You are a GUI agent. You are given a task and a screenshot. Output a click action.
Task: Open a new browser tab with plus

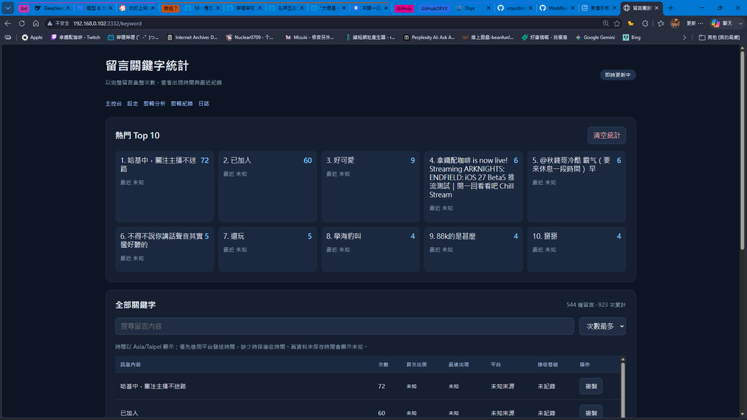pos(671,8)
